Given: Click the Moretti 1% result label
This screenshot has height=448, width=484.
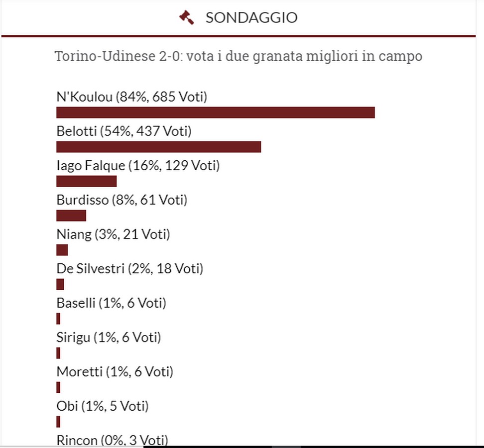Looking at the screenshot, I should click(115, 372).
